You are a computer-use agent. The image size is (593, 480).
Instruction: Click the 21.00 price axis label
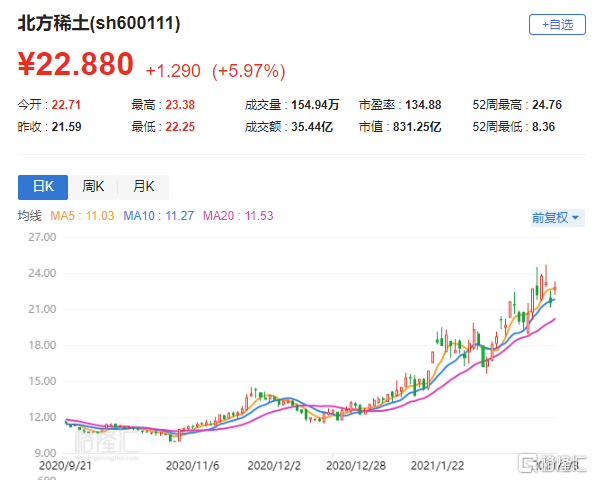point(42,309)
